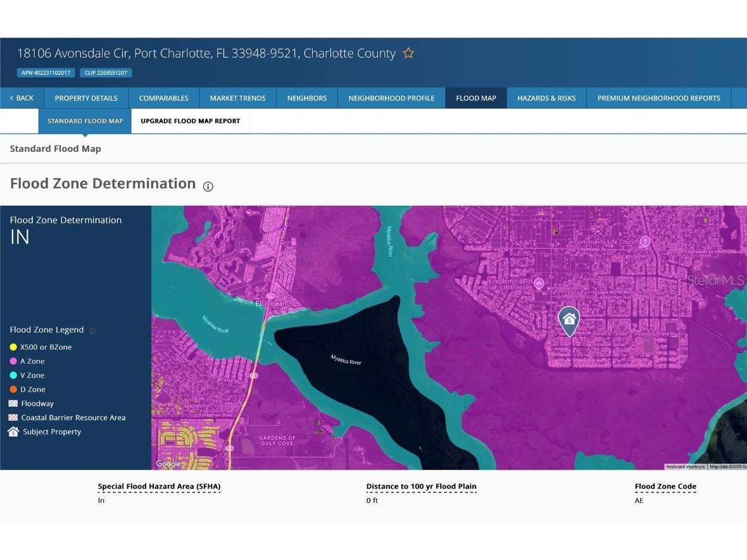Click the Special Flood Hazard Area label

pos(159,487)
